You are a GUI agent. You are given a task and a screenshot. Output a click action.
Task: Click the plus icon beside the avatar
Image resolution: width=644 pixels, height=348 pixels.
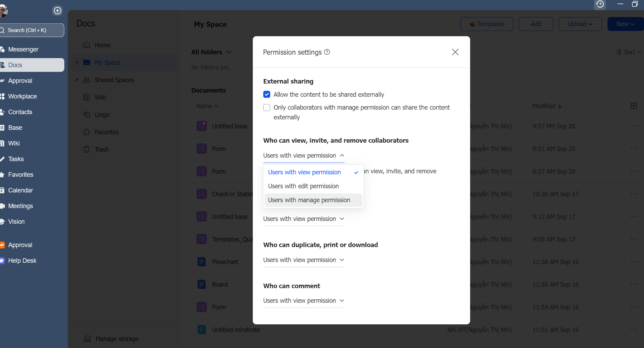click(57, 11)
